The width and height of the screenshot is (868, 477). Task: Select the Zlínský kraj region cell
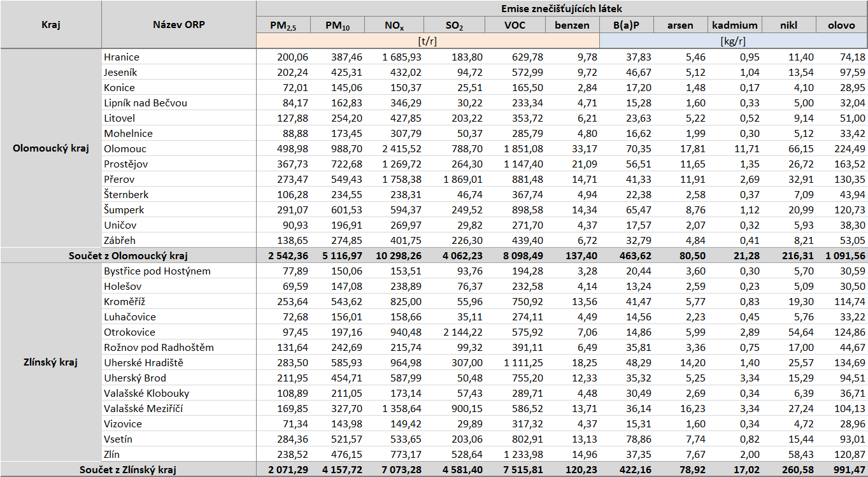tap(51, 362)
